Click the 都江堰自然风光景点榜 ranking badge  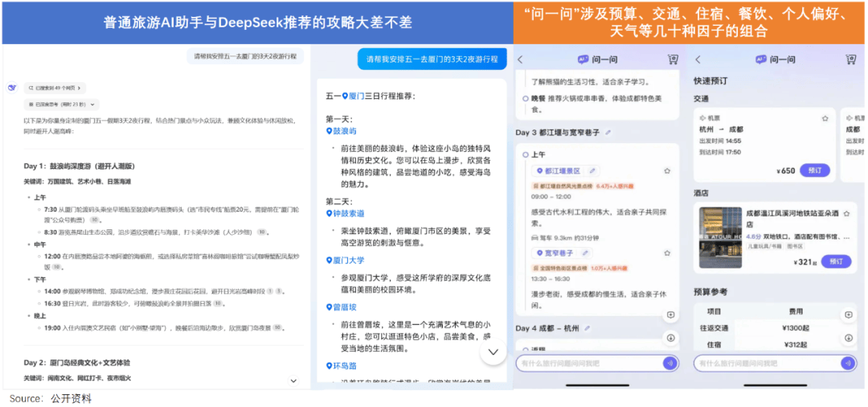[x=562, y=186]
